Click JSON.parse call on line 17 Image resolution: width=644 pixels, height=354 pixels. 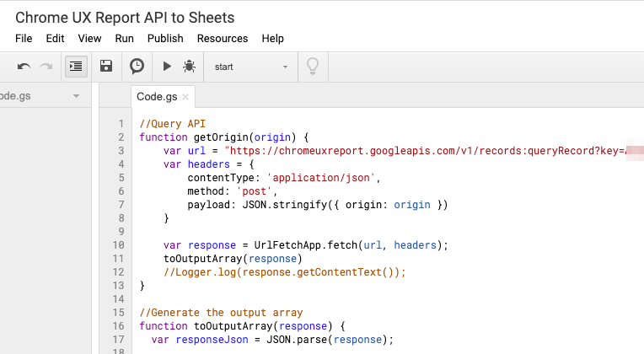(297, 340)
